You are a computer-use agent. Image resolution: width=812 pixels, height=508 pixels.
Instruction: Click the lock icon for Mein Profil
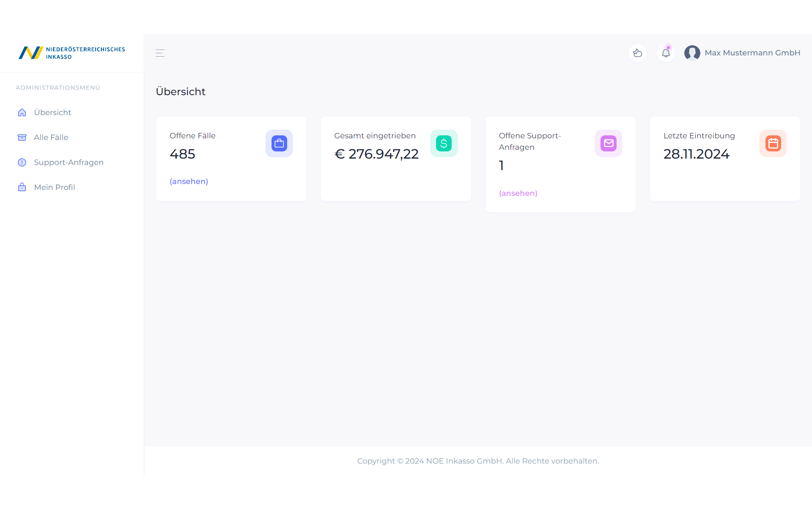pyautogui.click(x=22, y=187)
